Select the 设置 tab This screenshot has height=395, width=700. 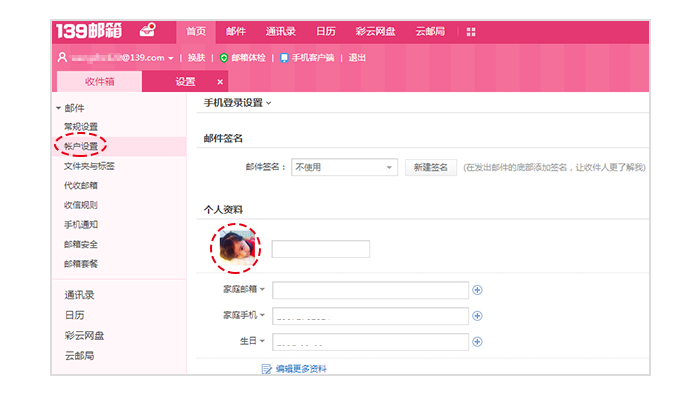185,82
